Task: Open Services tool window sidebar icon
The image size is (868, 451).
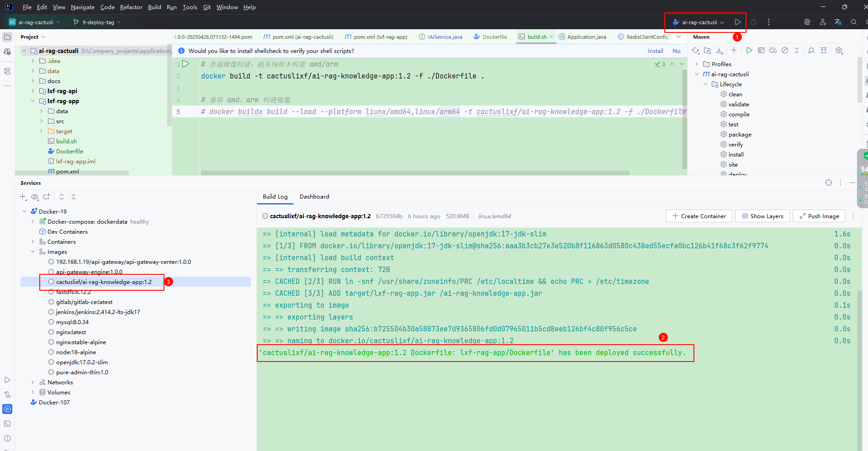Action: pyautogui.click(x=7, y=409)
